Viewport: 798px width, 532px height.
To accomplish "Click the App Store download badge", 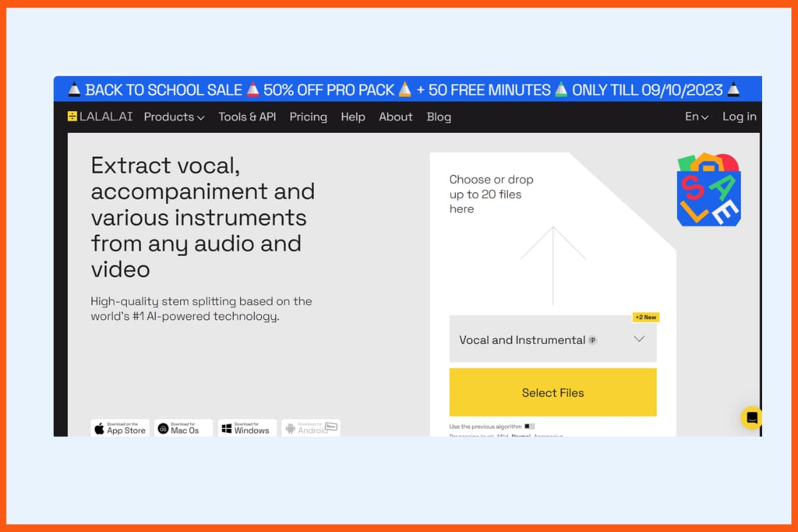I will coord(120,428).
